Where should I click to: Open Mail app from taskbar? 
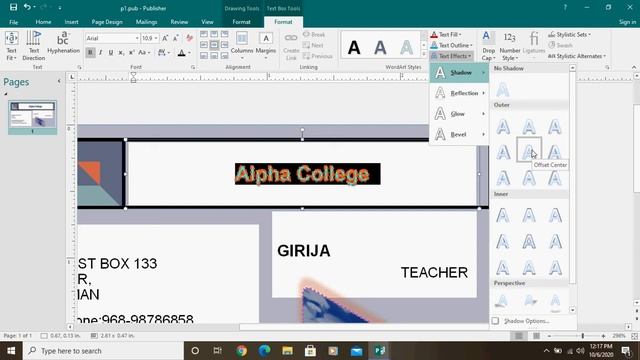356,351
